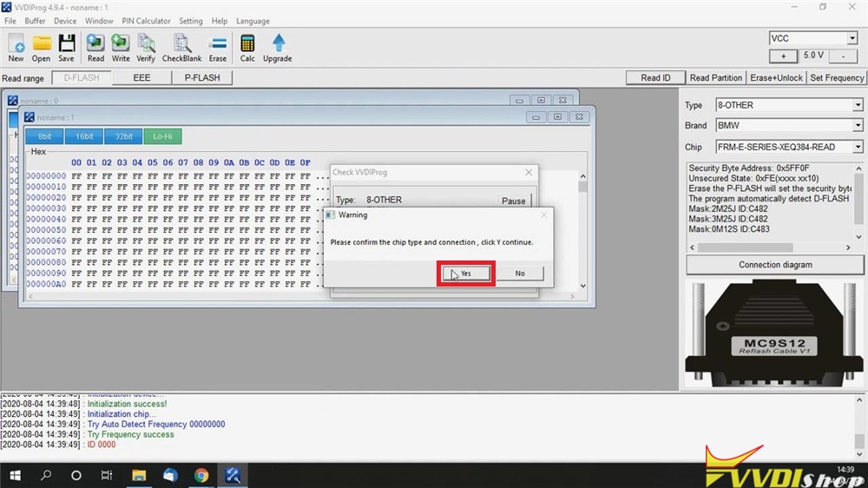Switch to VVDIProg taskbar icon
Image resolution: width=868 pixels, height=488 pixels.
coord(233,475)
